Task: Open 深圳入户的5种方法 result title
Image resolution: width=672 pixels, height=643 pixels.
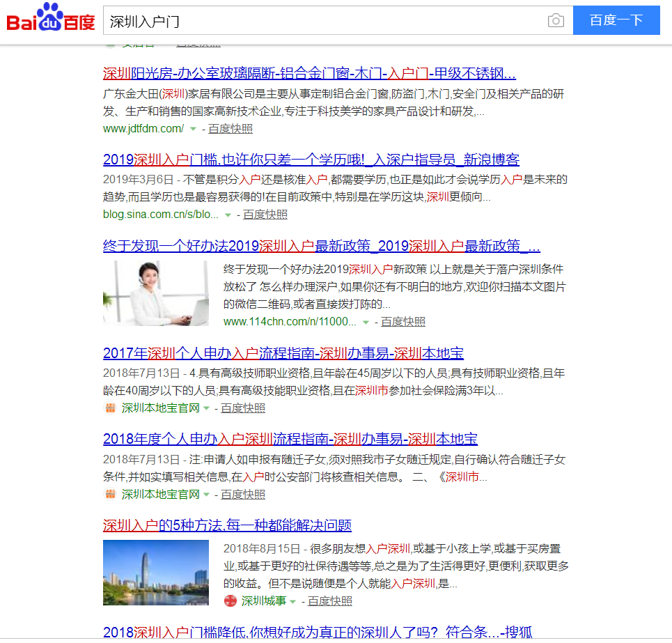Action: click(227, 525)
